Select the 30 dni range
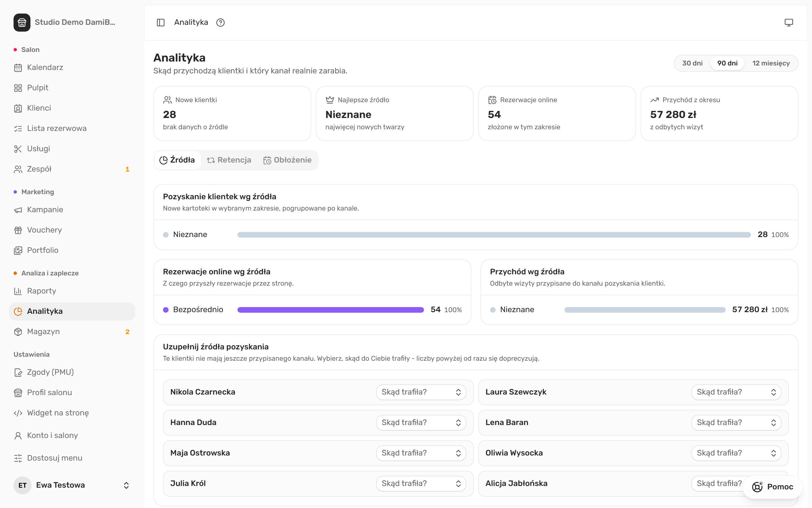The width and height of the screenshot is (812, 508). (x=692, y=63)
